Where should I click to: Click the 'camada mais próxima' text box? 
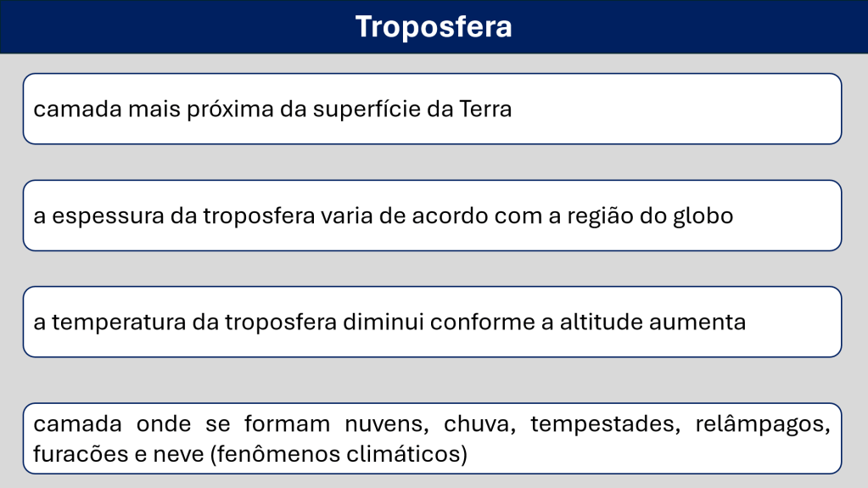coord(679,109)
